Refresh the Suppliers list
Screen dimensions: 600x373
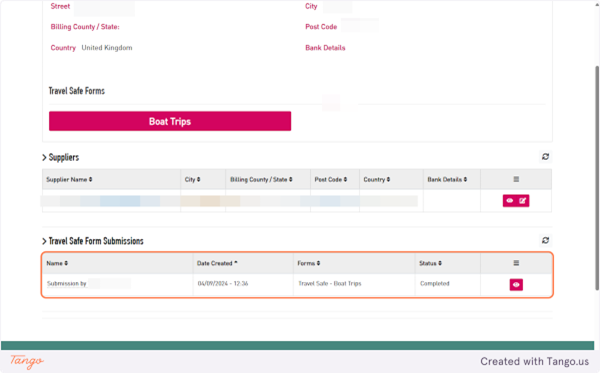tap(545, 156)
